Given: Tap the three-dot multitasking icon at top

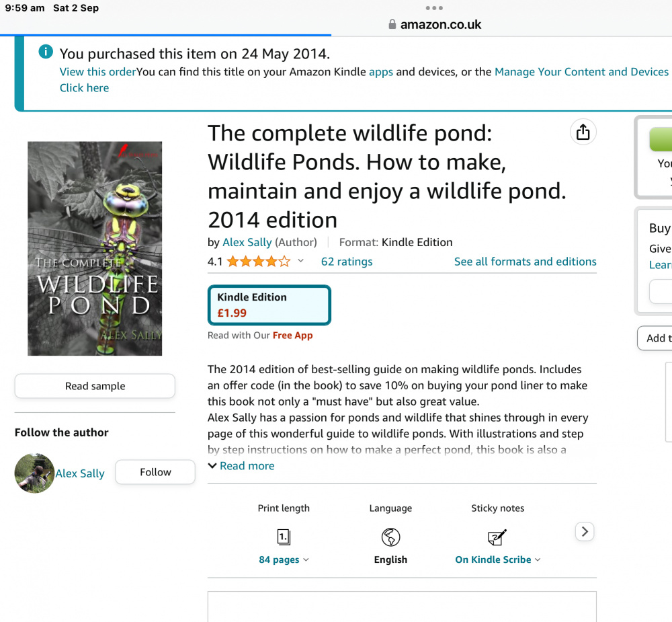Looking at the screenshot, I should click(434, 8).
